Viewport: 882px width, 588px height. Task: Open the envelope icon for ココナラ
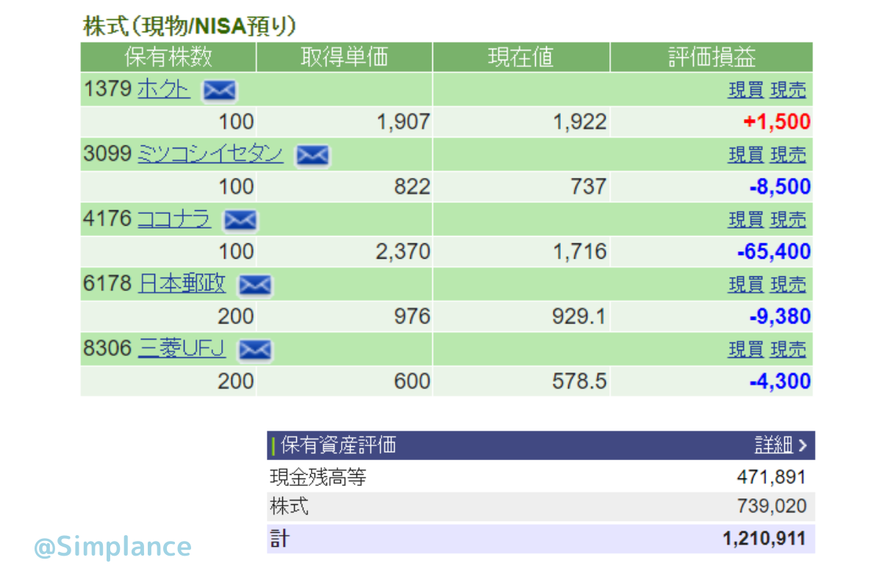click(240, 220)
